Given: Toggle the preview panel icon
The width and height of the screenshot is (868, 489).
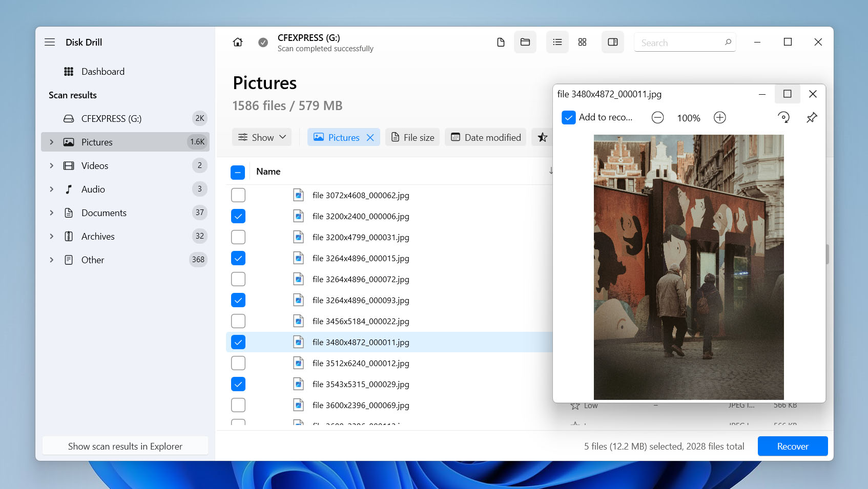Looking at the screenshot, I should click(x=613, y=42).
